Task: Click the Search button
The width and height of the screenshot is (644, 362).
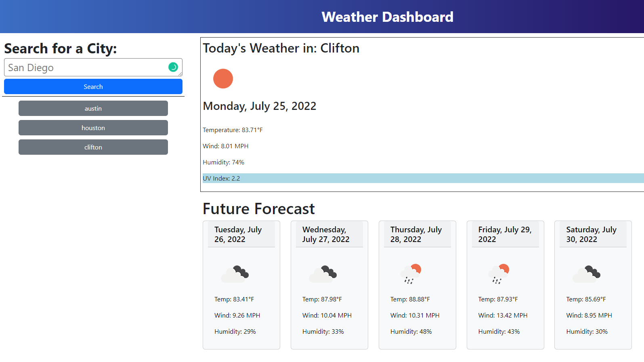Action: (93, 86)
